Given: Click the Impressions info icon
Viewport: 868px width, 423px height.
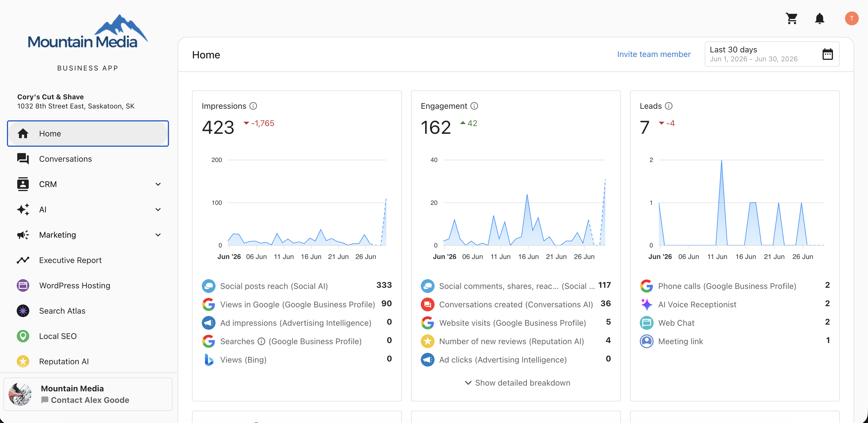Looking at the screenshot, I should click(x=253, y=106).
